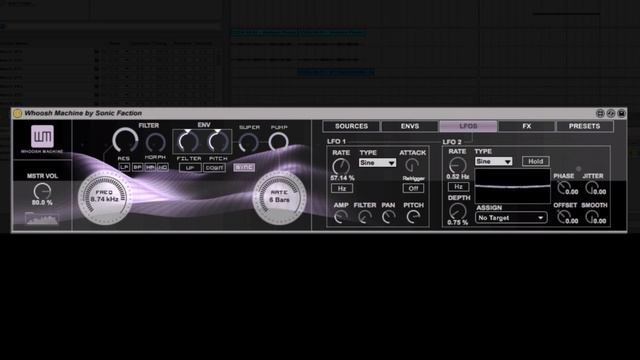This screenshot has width=640, height=360.
Task: Open the LFOS tab
Action: tap(468, 126)
